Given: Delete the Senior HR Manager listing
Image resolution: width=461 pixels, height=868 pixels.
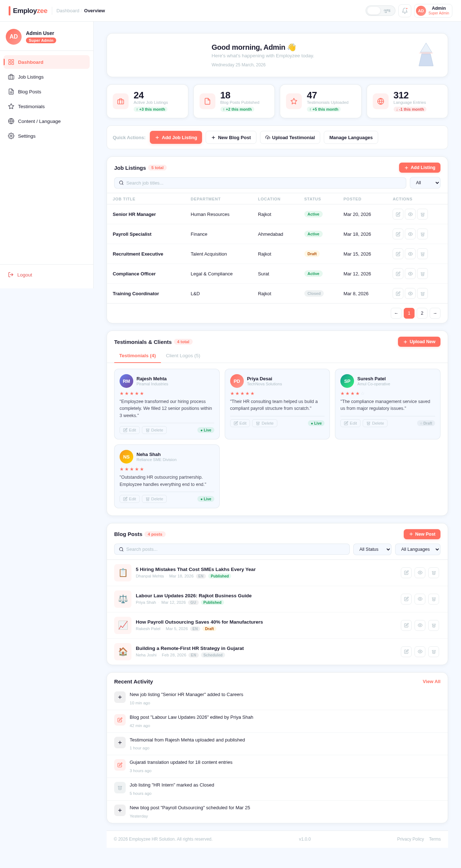Looking at the screenshot, I should tap(422, 214).
